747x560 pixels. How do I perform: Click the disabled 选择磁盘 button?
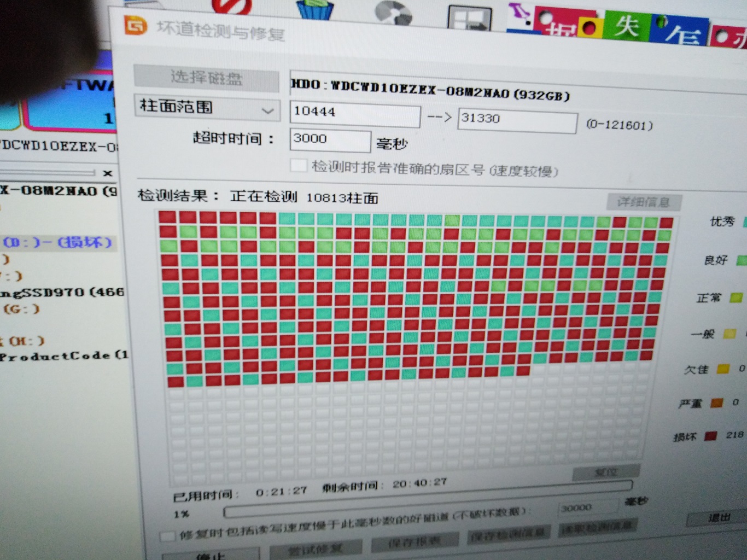(x=206, y=78)
